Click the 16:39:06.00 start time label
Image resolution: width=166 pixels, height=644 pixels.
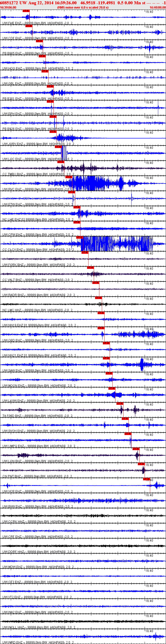coord(8,8)
